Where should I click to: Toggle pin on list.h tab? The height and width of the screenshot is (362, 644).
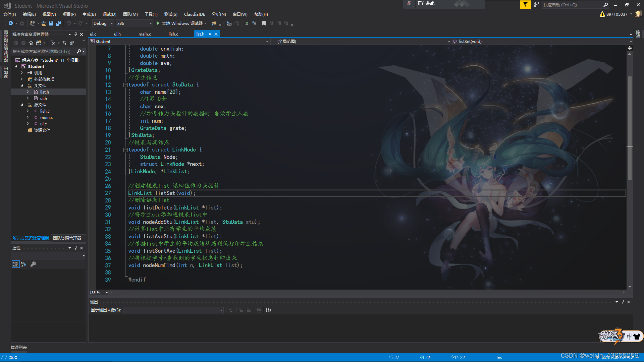tap(210, 34)
